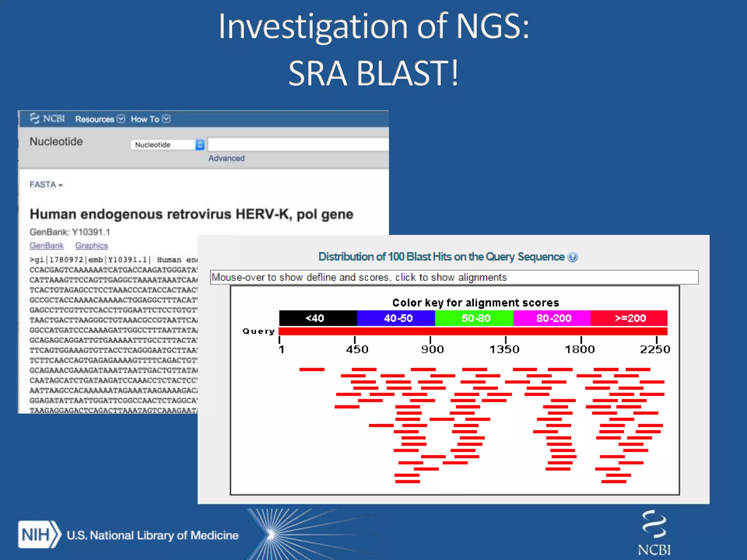
Task: Click the Resources dropdown arrow icon
Action: pos(121,119)
